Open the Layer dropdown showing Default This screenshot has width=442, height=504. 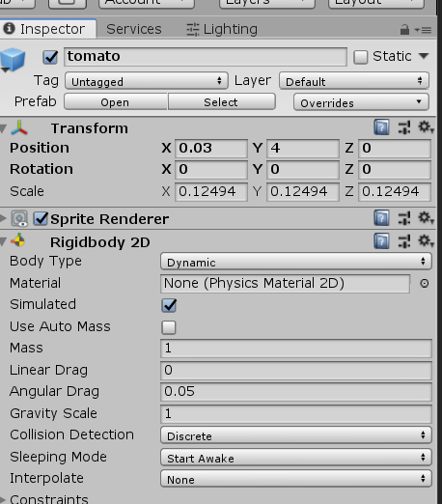[x=354, y=81]
